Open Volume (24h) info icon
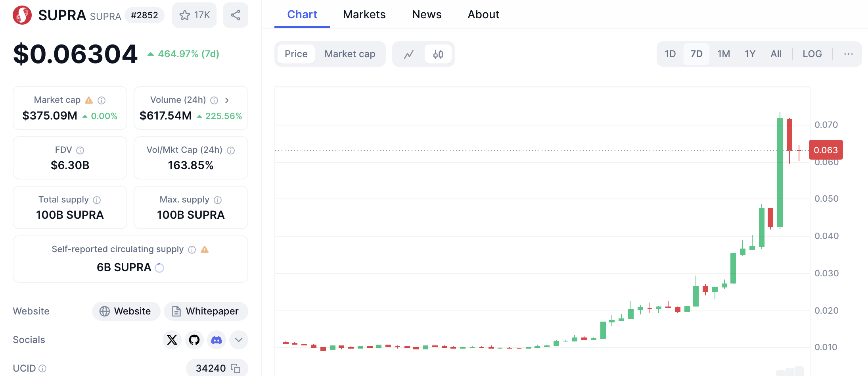868x376 pixels. pyautogui.click(x=214, y=100)
